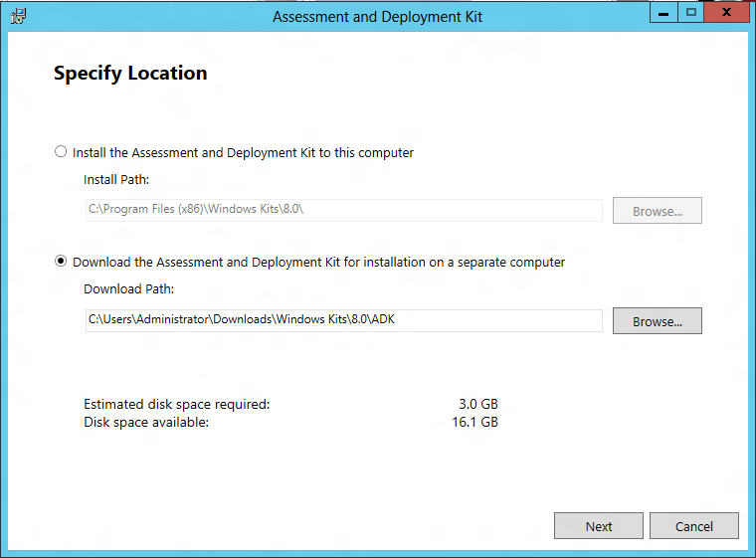Click Browse button next to Install Path

658,211
